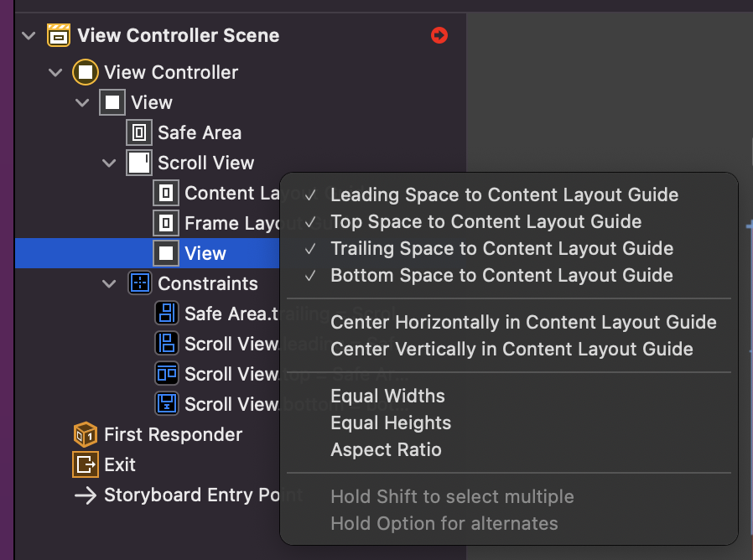Click the Scroll View.top constraint icon

[167, 374]
